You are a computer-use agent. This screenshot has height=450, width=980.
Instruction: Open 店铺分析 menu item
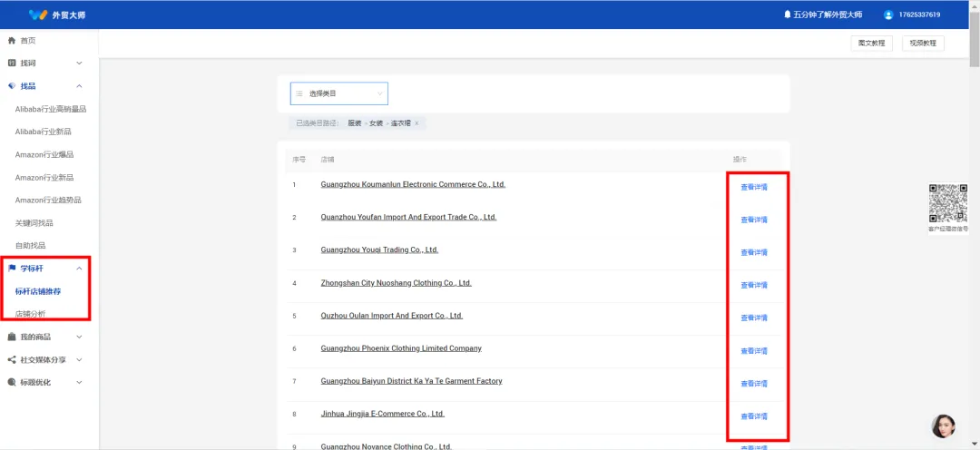pos(30,314)
